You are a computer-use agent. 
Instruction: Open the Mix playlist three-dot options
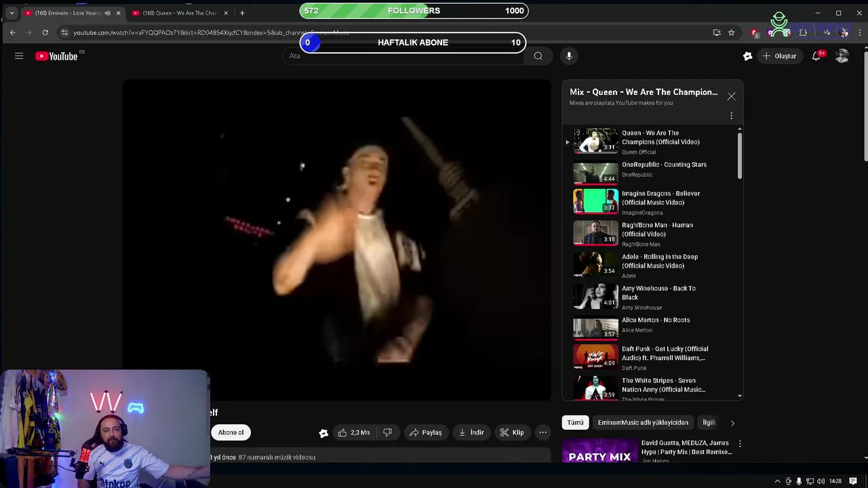pos(731,116)
